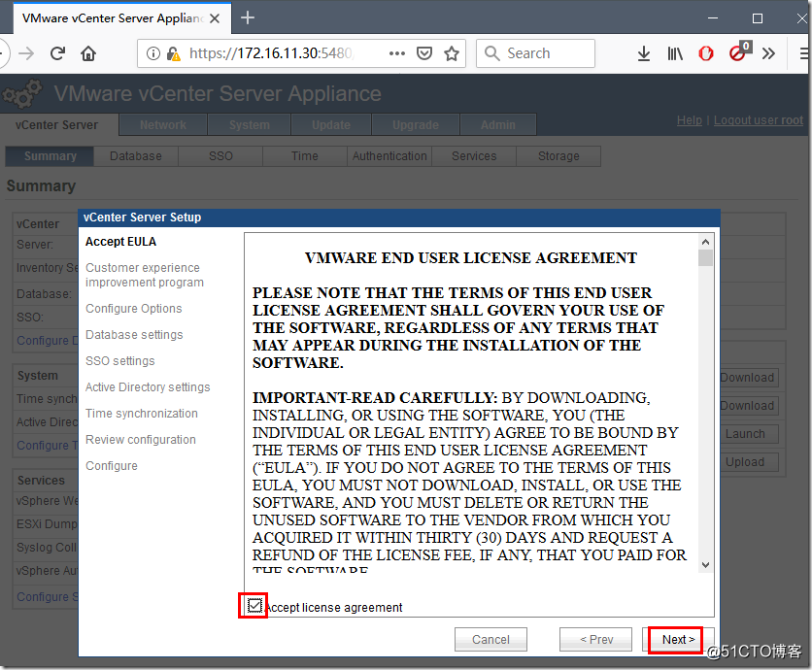Toggle Accept license agreement checkbox

coord(254,605)
